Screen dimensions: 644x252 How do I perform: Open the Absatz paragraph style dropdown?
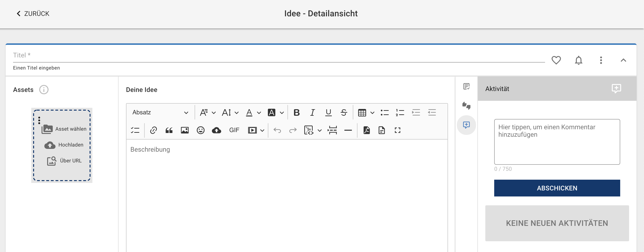tap(160, 112)
